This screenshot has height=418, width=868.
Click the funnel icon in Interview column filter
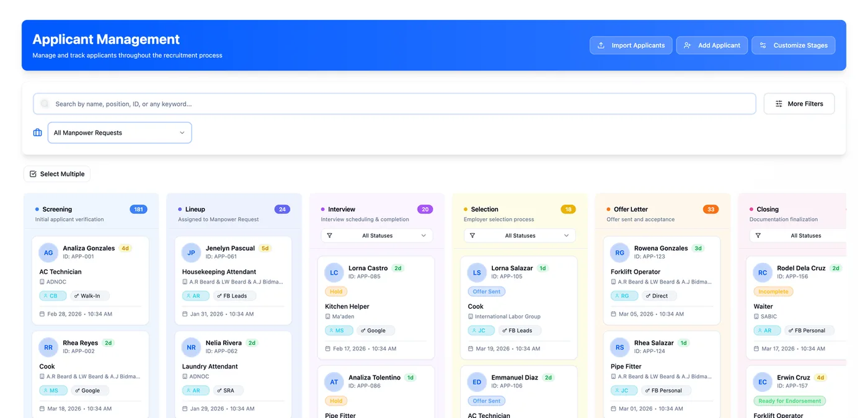pyautogui.click(x=329, y=236)
